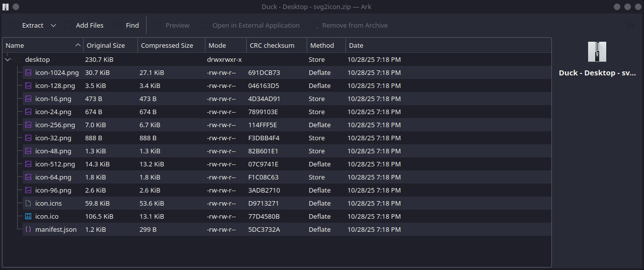Click the icon-128.png image icon

28,85
